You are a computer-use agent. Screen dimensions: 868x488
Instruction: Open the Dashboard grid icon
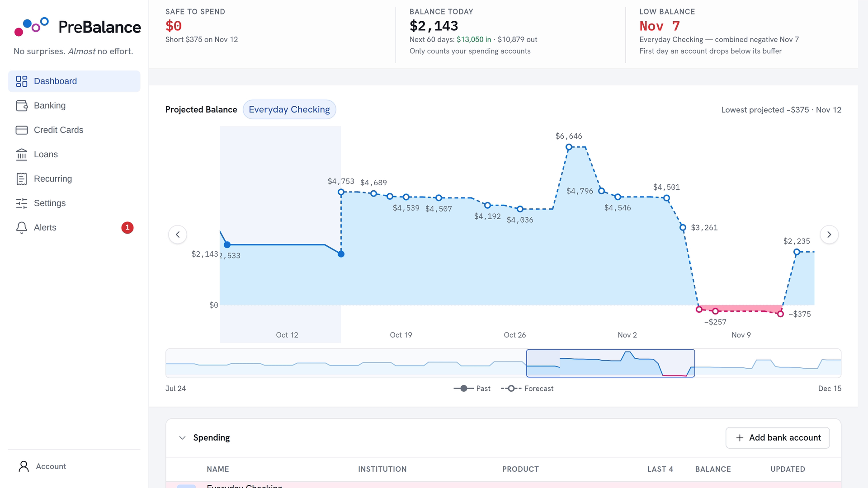coord(22,81)
